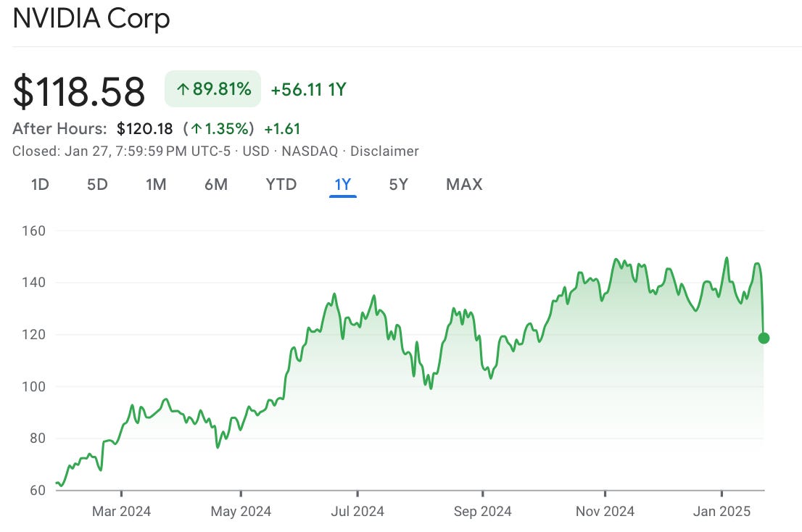Switch chart to 5D range
This screenshot has width=802, height=532.
tap(97, 185)
